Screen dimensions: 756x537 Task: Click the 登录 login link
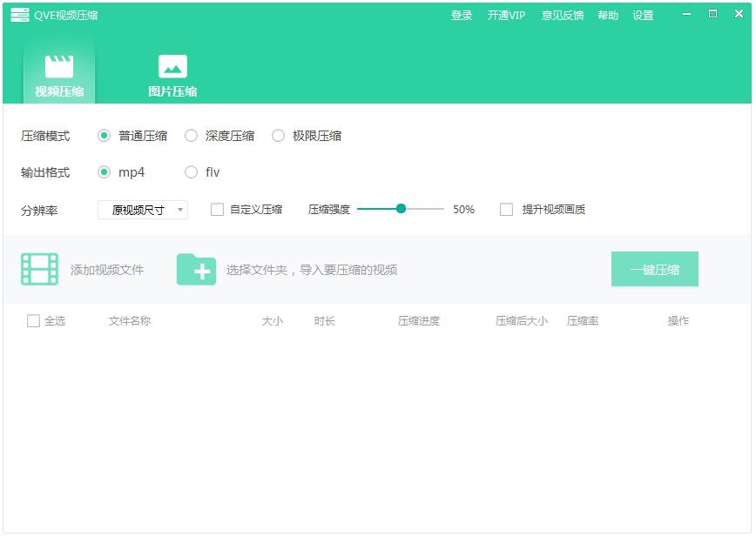pos(462,16)
